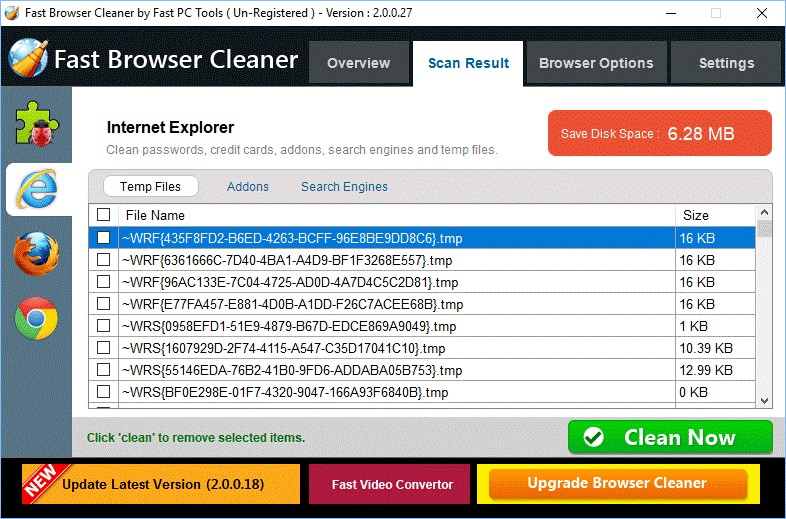This screenshot has height=519, width=786.
Task: Check the box for ~WRS{BF0E298E...} file
Action: point(103,391)
